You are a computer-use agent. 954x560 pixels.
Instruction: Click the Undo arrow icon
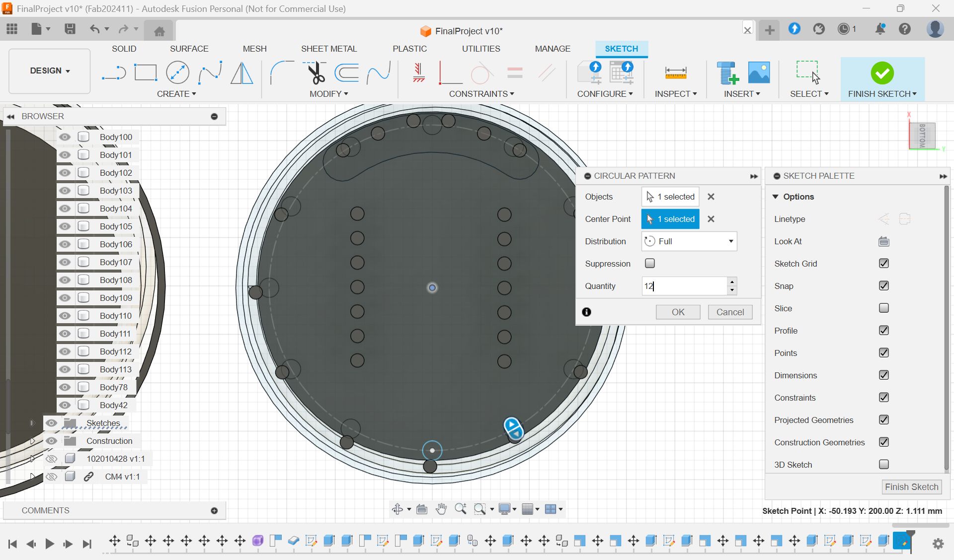click(94, 29)
